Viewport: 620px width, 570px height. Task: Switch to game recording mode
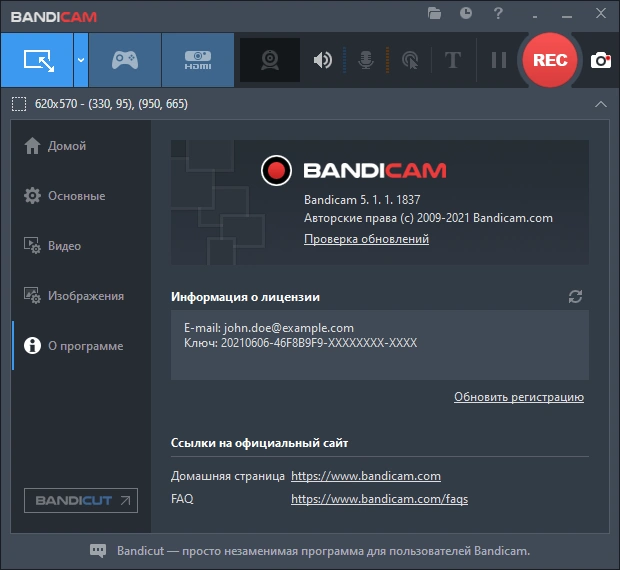click(125, 60)
